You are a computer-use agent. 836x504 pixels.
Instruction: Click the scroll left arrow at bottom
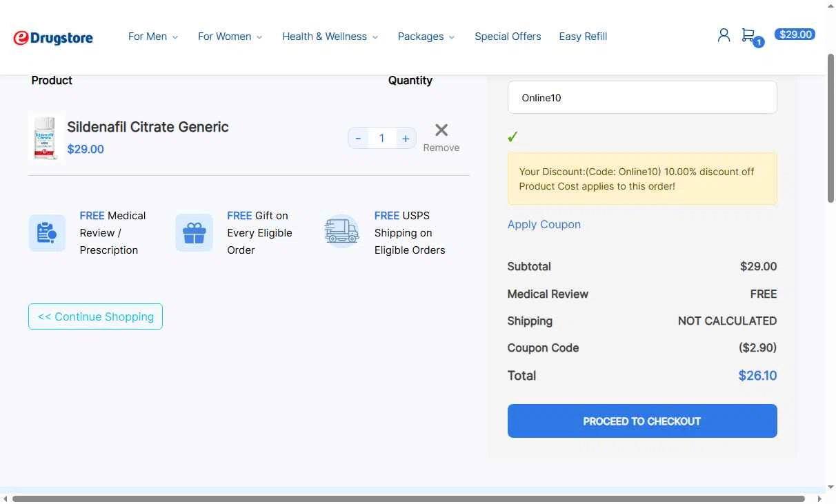point(6,498)
